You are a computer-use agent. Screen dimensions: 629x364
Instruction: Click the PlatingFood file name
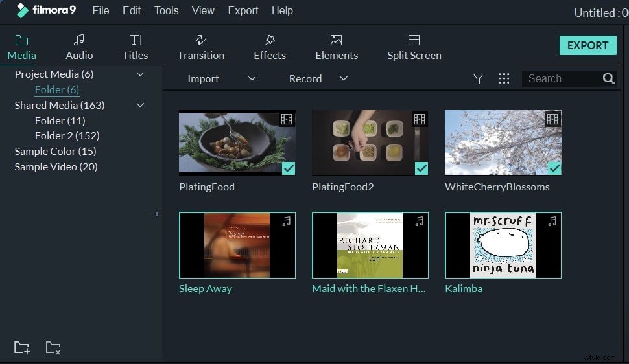coord(207,187)
